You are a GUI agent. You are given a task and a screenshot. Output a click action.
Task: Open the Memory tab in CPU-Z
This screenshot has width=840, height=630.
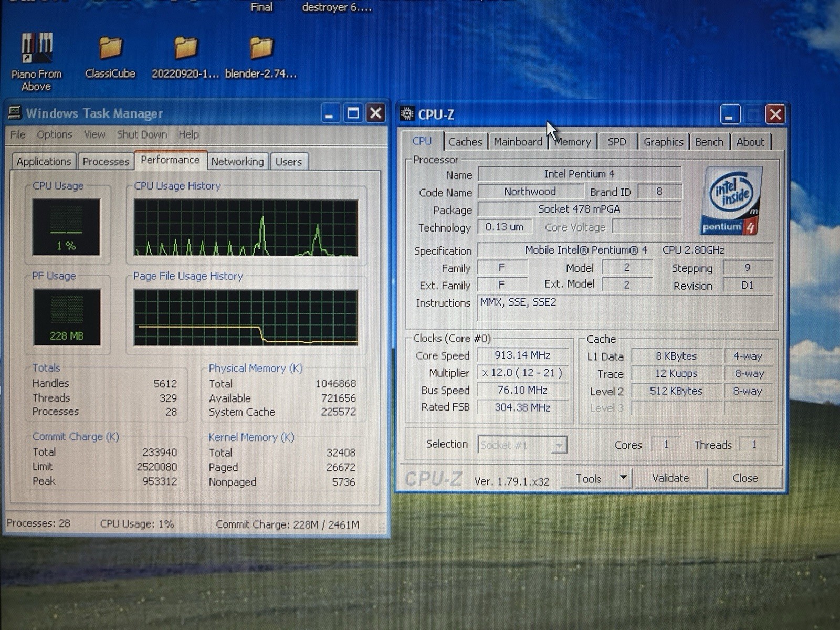click(x=572, y=142)
